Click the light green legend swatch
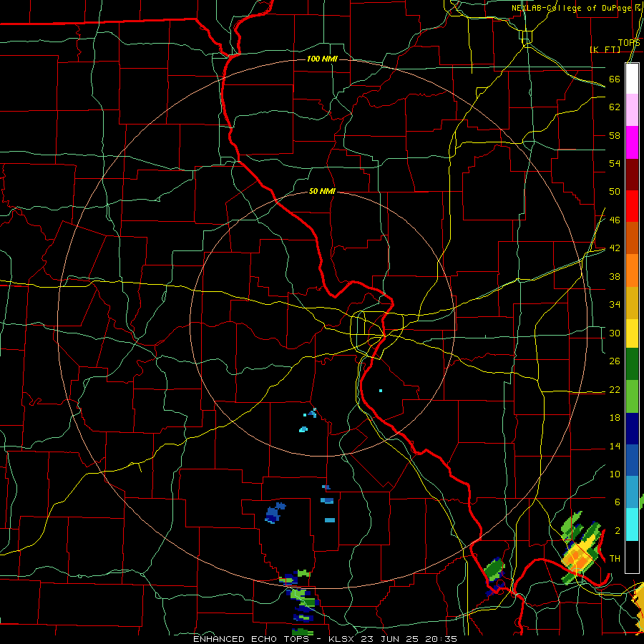 [632, 396]
